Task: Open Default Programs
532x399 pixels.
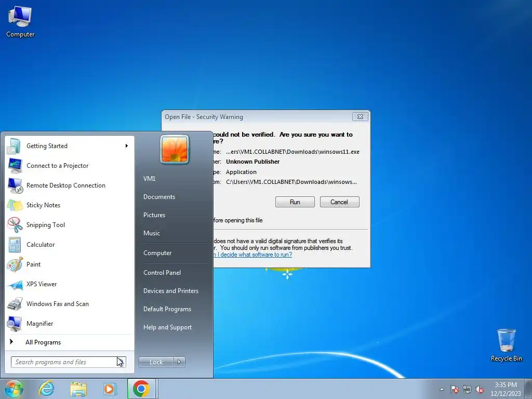Action: 167,309
